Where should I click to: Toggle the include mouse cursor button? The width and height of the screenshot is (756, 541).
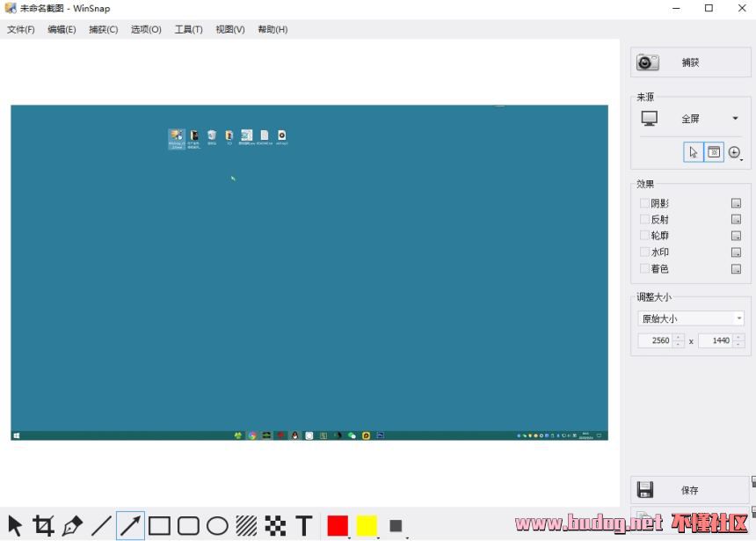click(693, 152)
